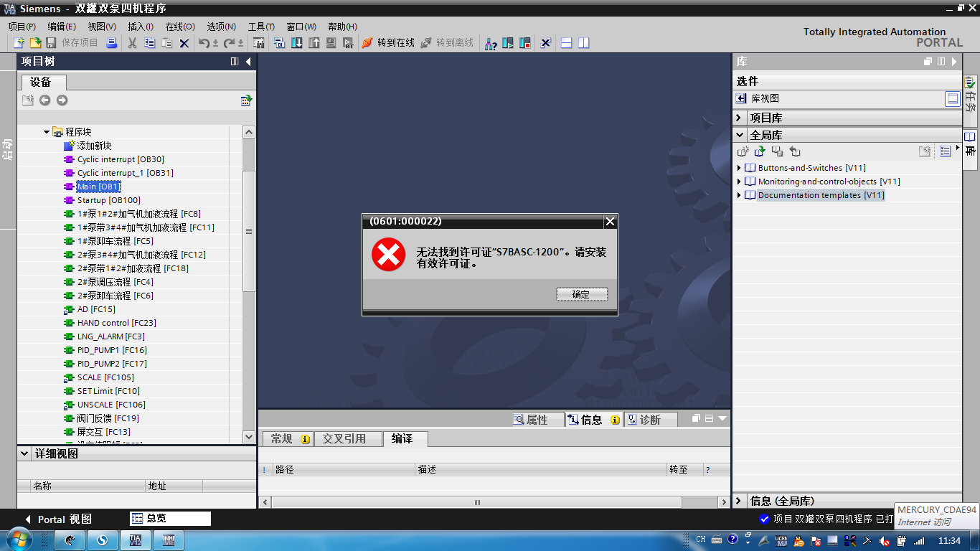Collapse the 全局库 section
980x551 pixels.
(x=740, y=135)
